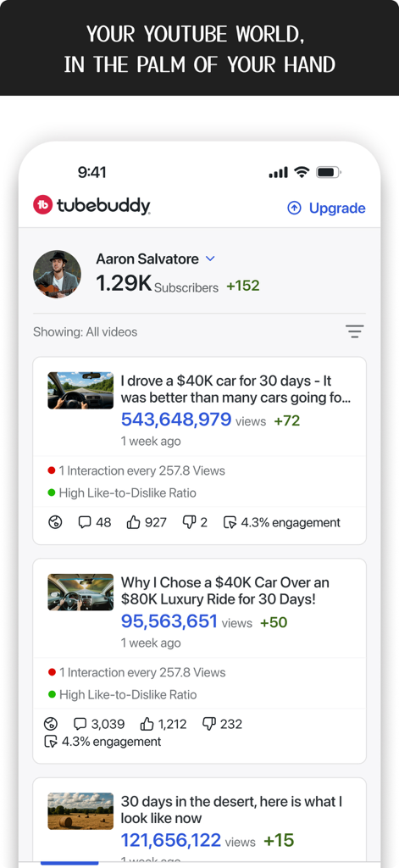Tap the engagement icon on the second video card
This screenshot has width=399, height=868.
50,742
